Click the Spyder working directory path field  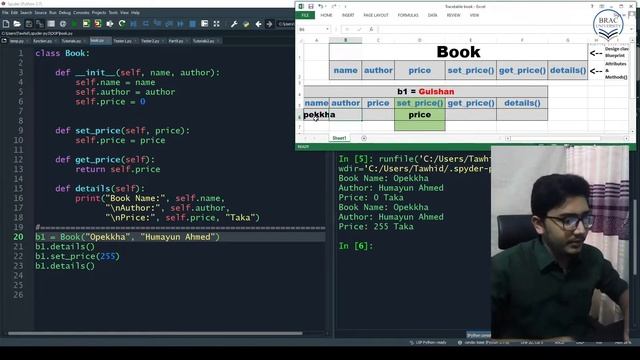286,24
